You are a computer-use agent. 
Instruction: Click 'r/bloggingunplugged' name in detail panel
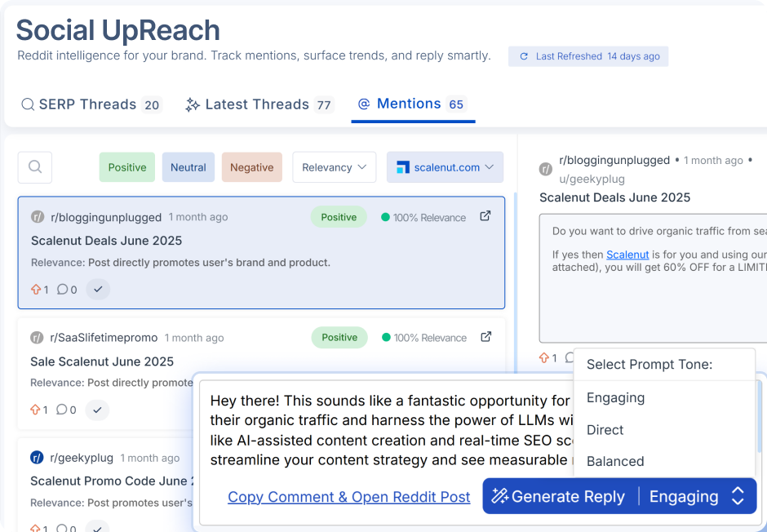point(614,161)
